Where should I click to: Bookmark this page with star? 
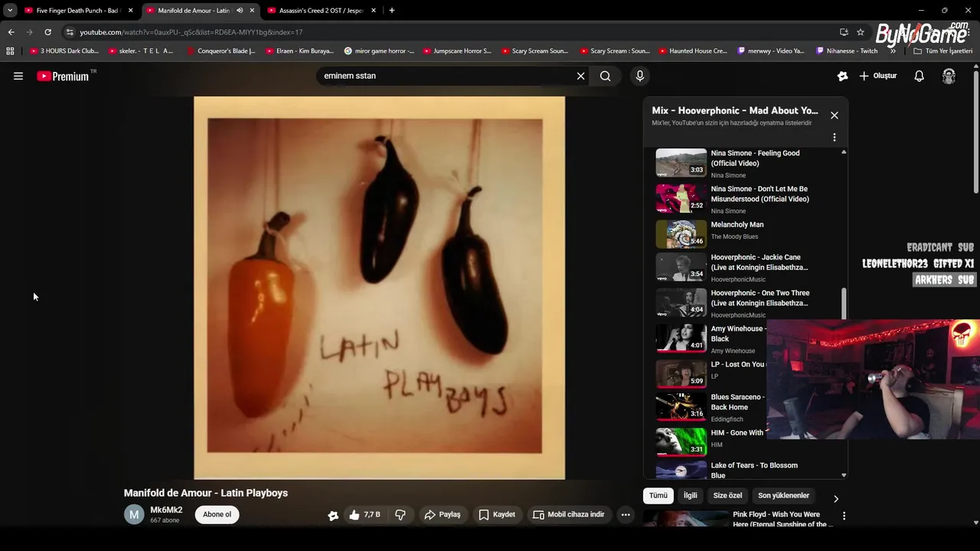pyautogui.click(x=861, y=32)
